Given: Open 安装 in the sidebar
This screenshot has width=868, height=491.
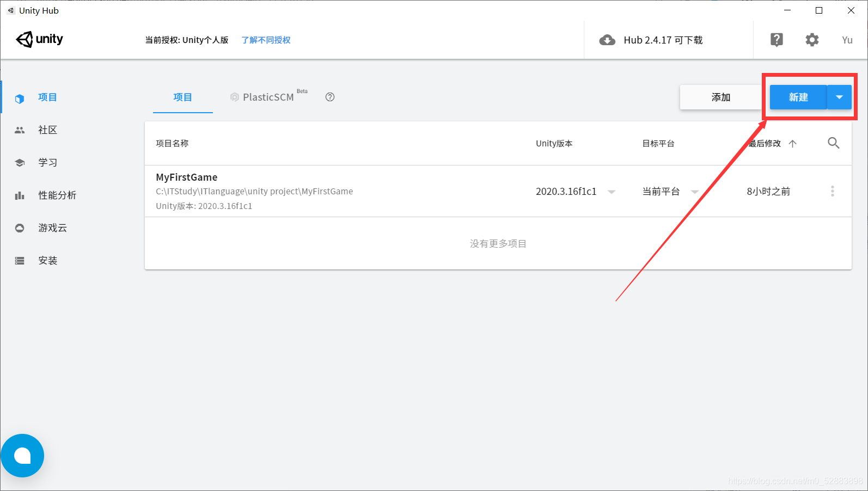Looking at the screenshot, I should point(48,260).
